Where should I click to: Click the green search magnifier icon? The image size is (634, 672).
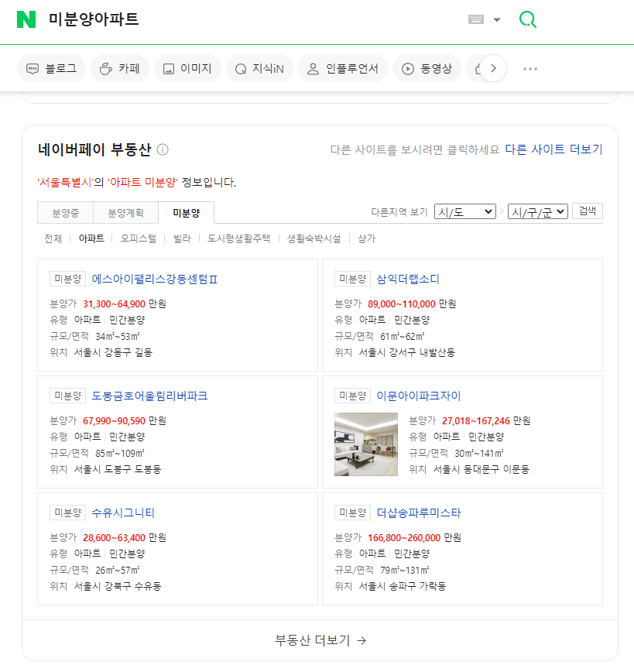click(x=528, y=19)
